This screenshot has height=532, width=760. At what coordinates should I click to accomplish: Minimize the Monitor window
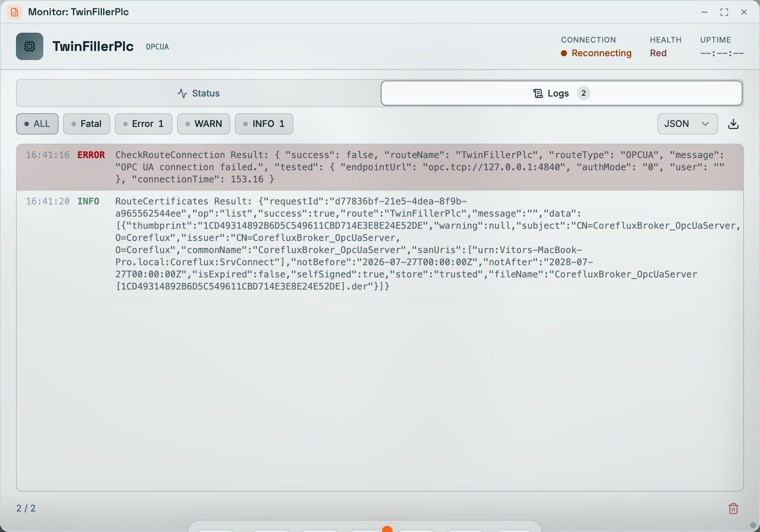[x=705, y=12]
